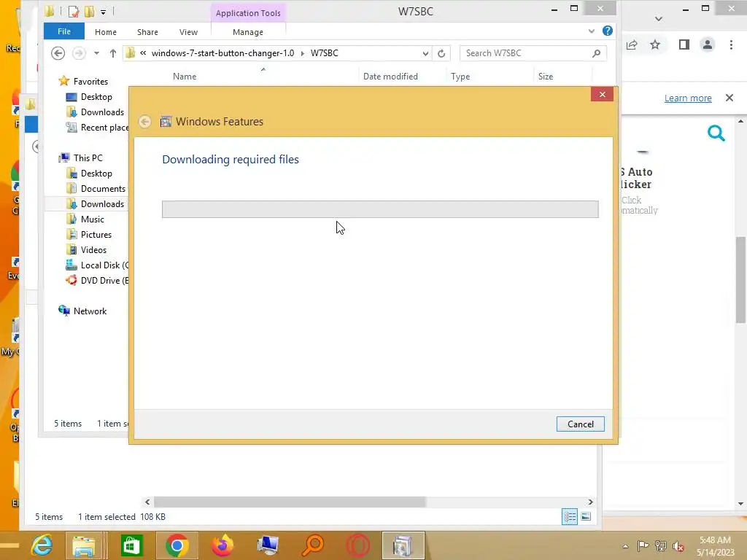Expand breadcrumb arrow before W7SBC
The height and width of the screenshot is (560, 747).
303,53
